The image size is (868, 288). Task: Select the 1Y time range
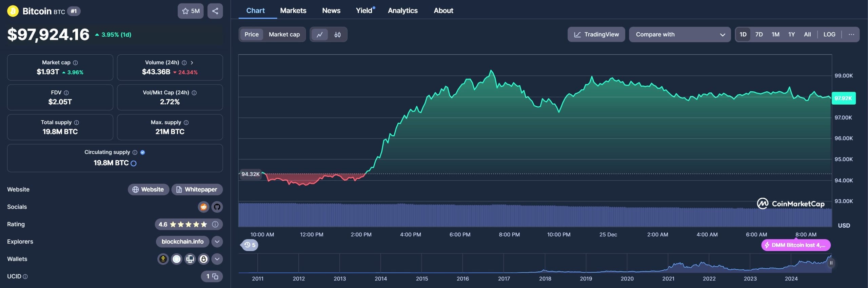(791, 34)
